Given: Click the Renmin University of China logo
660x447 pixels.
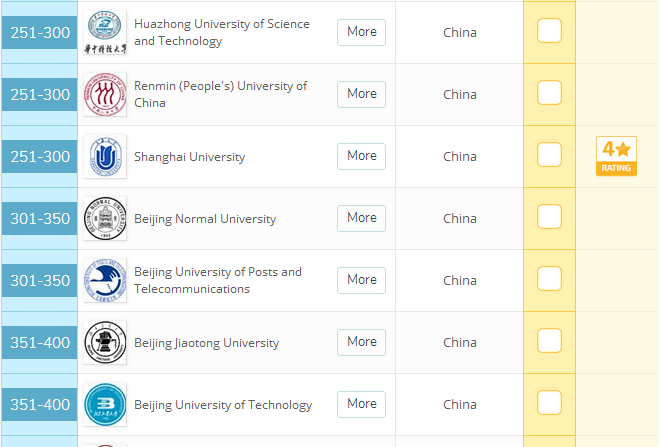Looking at the screenshot, I should [105, 95].
